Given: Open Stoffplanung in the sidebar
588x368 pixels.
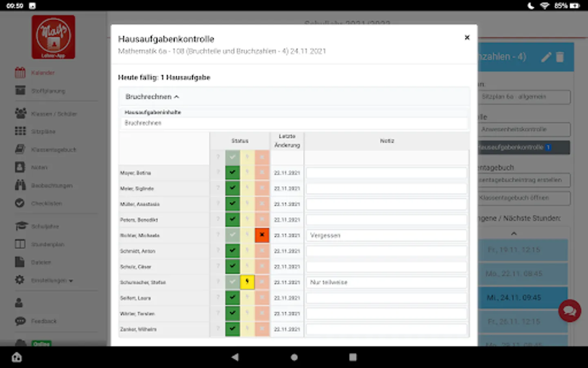Looking at the screenshot, I should 40,91.
